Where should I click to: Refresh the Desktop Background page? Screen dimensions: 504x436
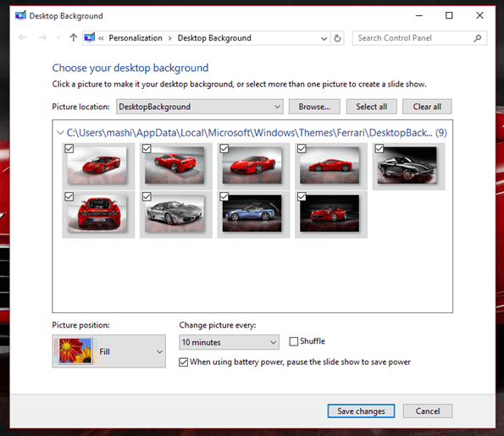coord(337,38)
